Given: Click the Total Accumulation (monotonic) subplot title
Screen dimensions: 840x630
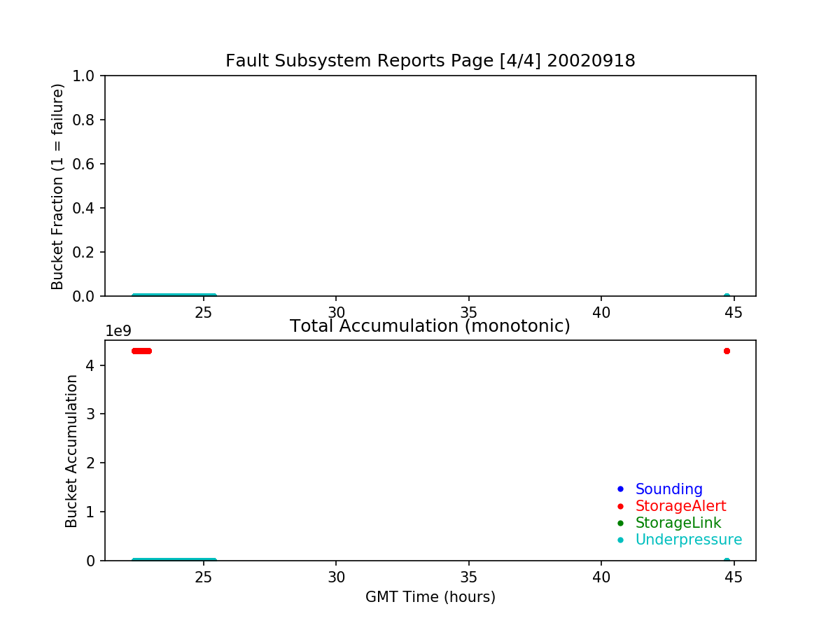Looking at the screenshot, I should [x=430, y=326].
